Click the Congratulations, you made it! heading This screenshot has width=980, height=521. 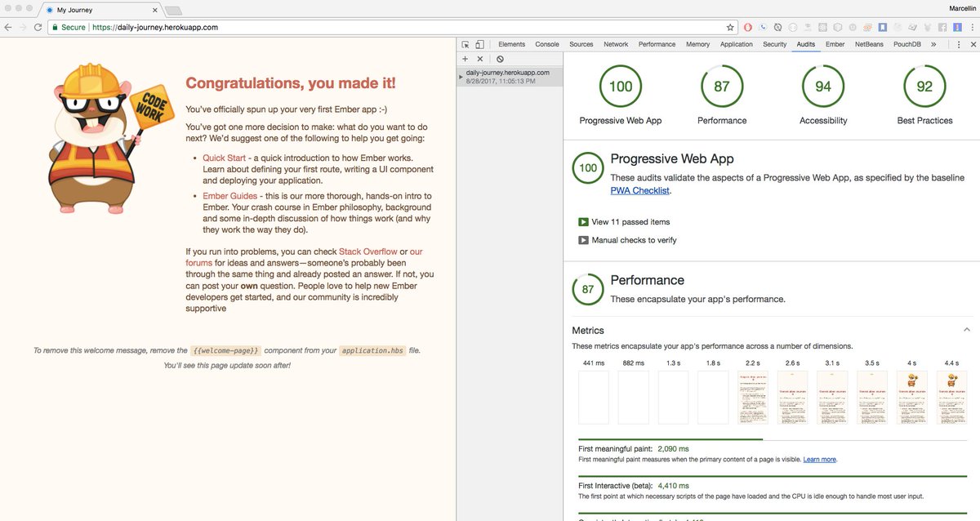pyautogui.click(x=291, y=82)
